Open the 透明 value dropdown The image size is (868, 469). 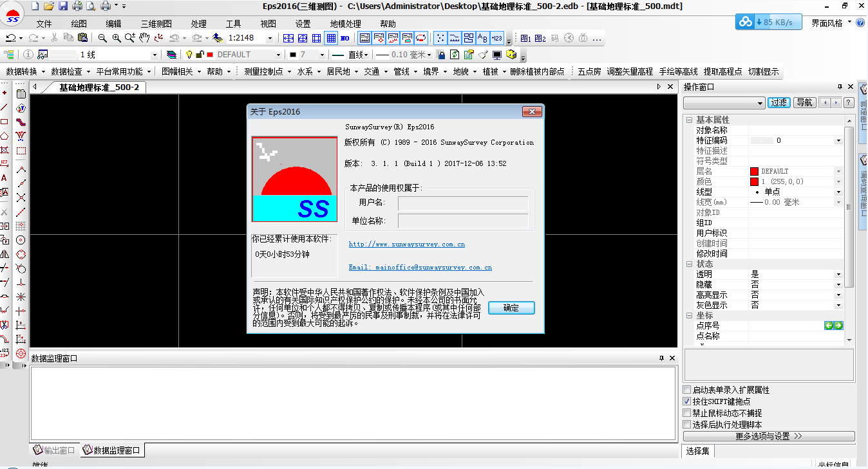(838, 275)
